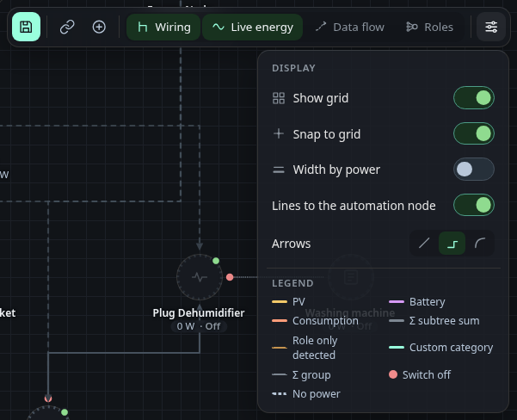Select curved arrow style

coord(480,244)
